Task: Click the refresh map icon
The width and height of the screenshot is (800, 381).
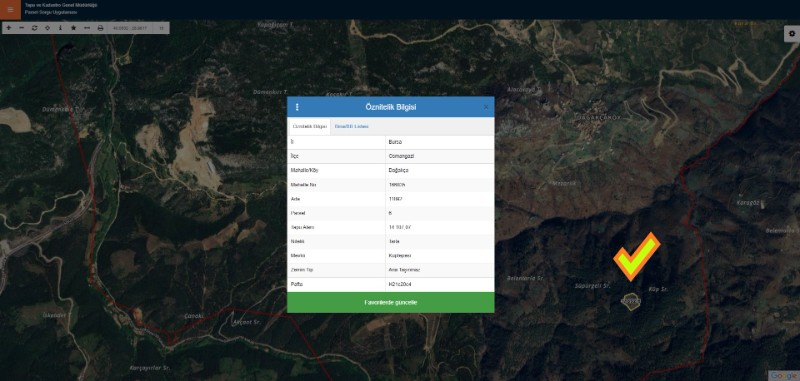Action: point(35,28)
